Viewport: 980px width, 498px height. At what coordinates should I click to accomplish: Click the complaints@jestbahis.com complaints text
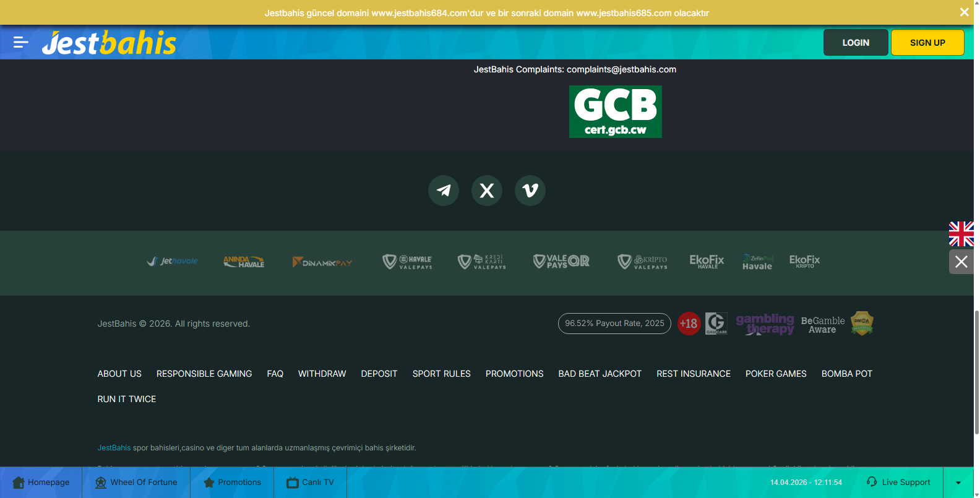[621, 69]
